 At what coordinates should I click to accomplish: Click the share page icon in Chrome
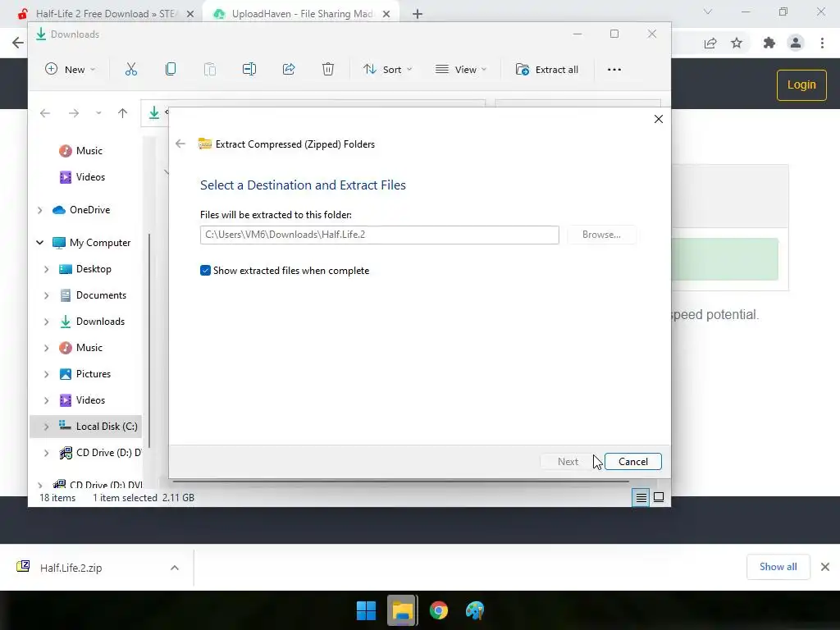tap(710, 43)
